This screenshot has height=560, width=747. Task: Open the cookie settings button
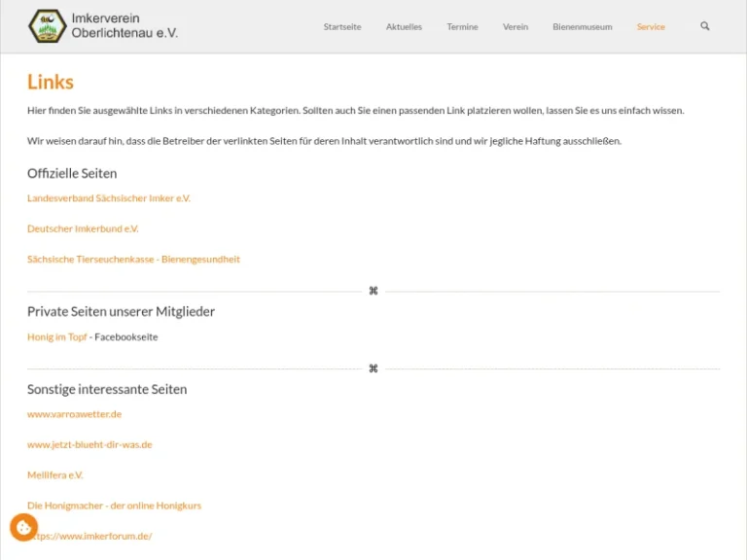click(x=23, y=528)
